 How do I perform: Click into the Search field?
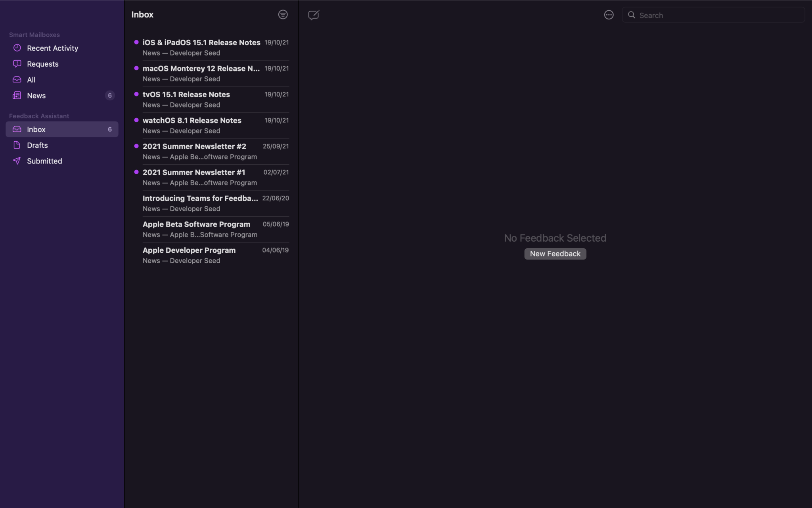[713, 15]
